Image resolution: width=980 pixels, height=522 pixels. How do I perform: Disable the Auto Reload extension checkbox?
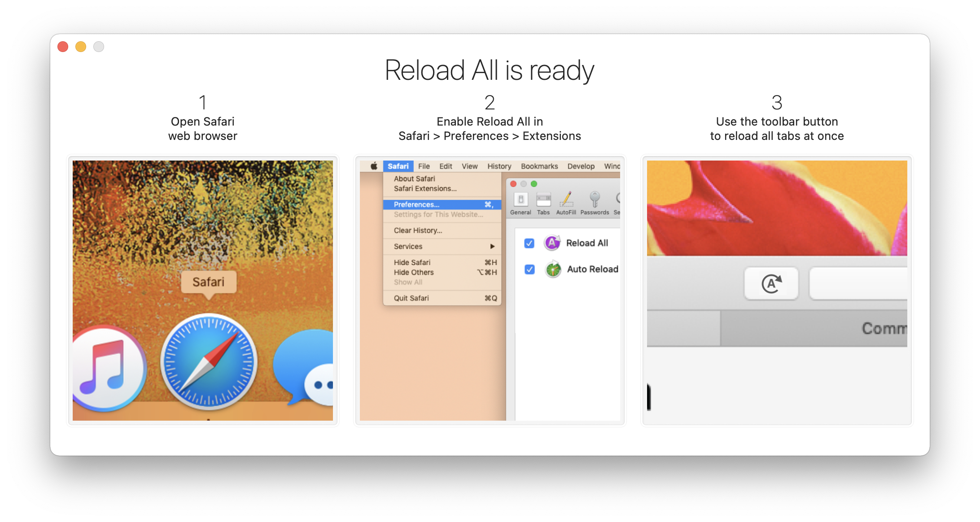(529, 270)
